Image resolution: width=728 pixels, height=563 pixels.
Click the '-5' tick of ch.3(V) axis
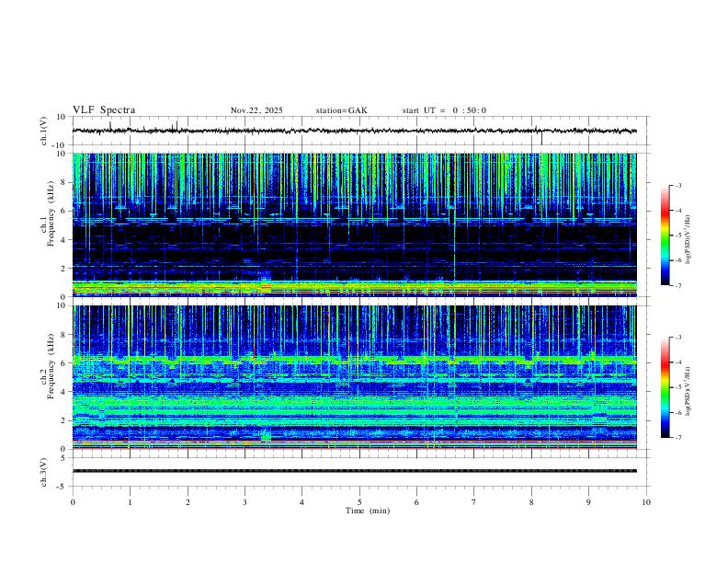click(63, 487)
